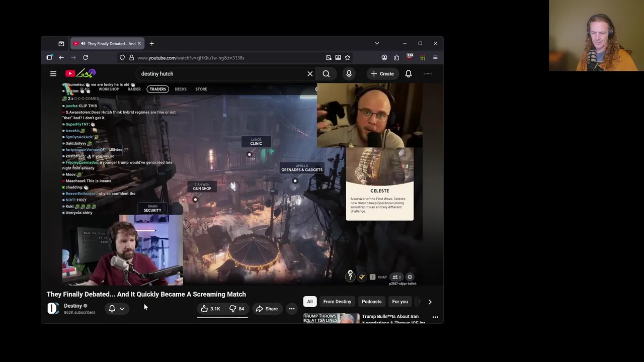Select the 'From Destiny' filter chip
Viewport: 644px width, 362px height.
click(337, 302)
